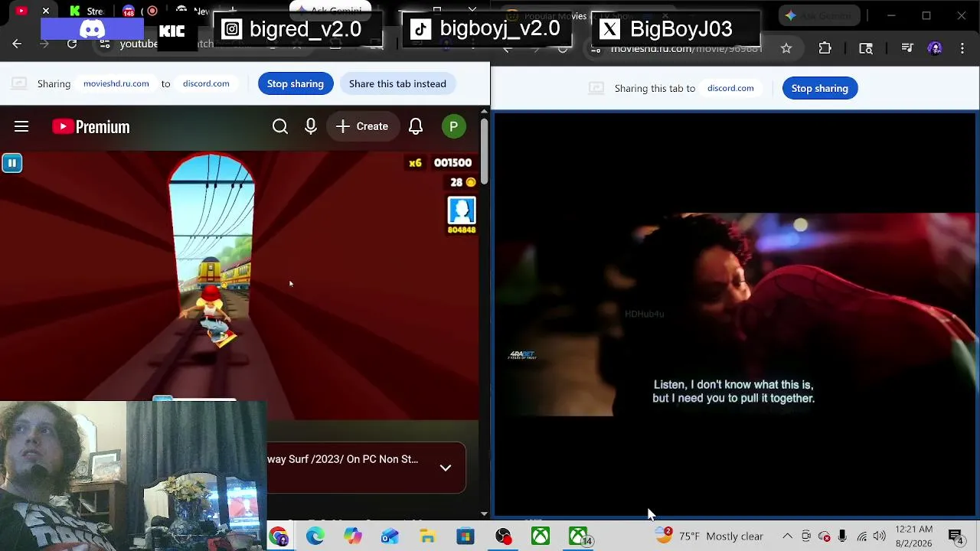Reload the YouTube page

[72, 44]
